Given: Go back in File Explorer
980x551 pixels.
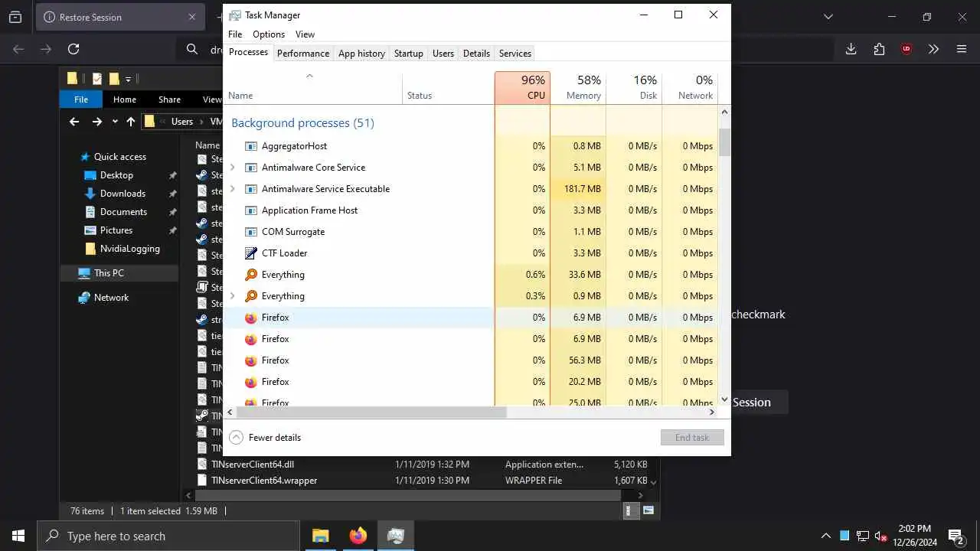Looking at the screenshot, I should pyautogui.click(x=74, y=122).
